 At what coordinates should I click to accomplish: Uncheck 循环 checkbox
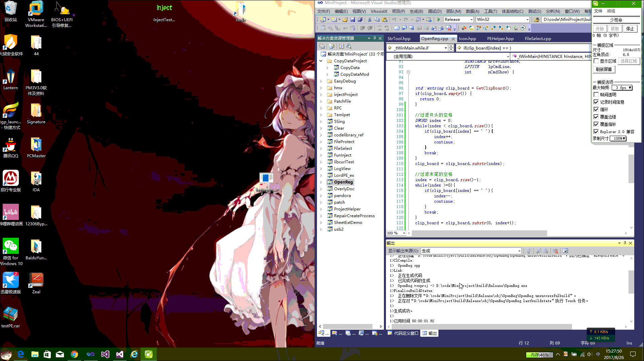pos(596,109)
